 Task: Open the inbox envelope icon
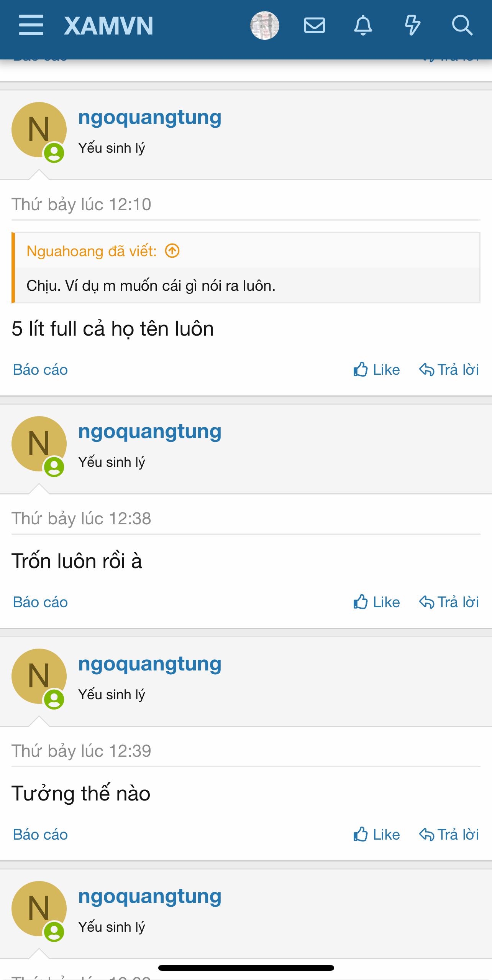tap(314, 25)
